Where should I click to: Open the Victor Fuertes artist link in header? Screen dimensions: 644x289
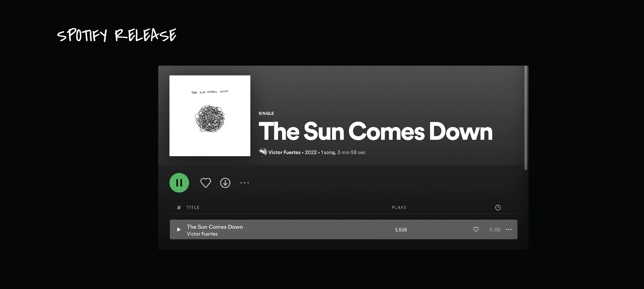coord(284,152)
